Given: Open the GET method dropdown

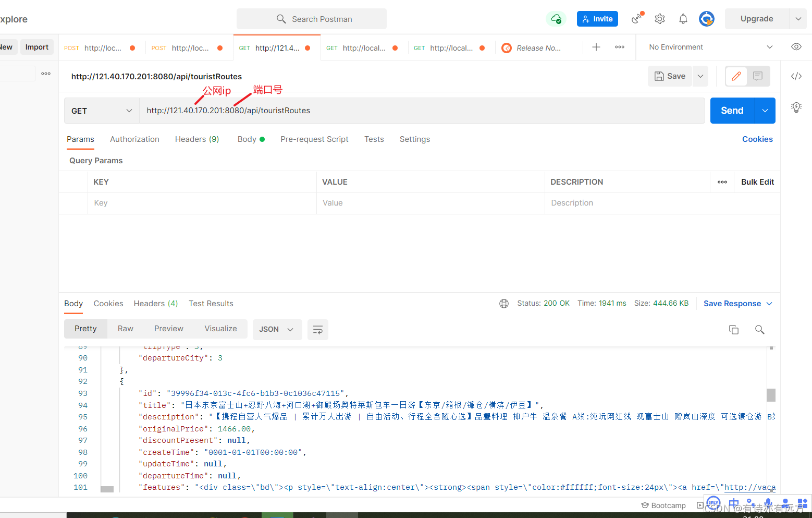Looking at the screenshot, I should (102, 111).
